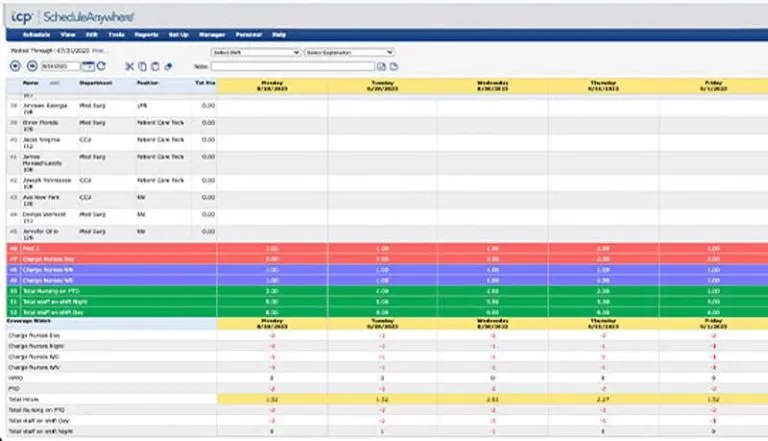Click the Tot Hrs 0.00 value for Ava New York
This screenshot has height=441, width=768.
coord(208,197)
